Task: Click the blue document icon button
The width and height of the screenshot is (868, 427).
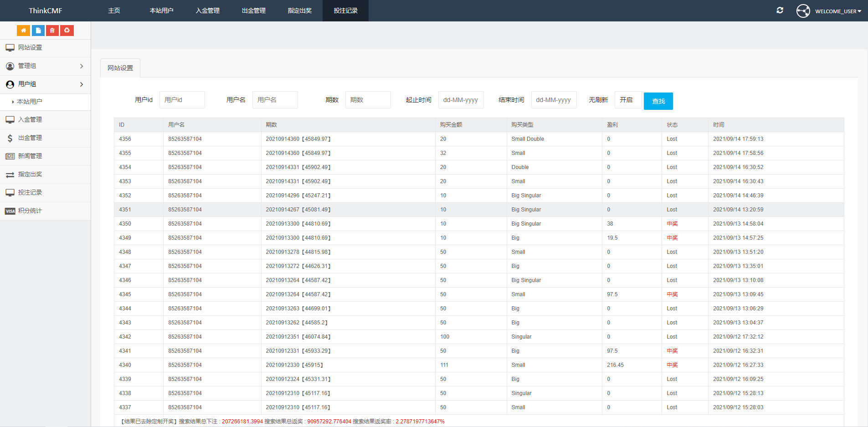Action: pyautogui.click(x=38, y=31)
